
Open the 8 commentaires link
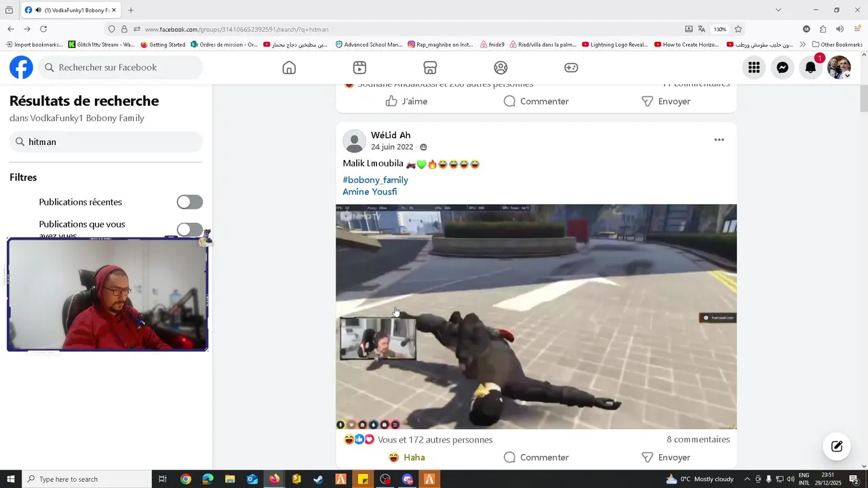click(x=698, y=439)
